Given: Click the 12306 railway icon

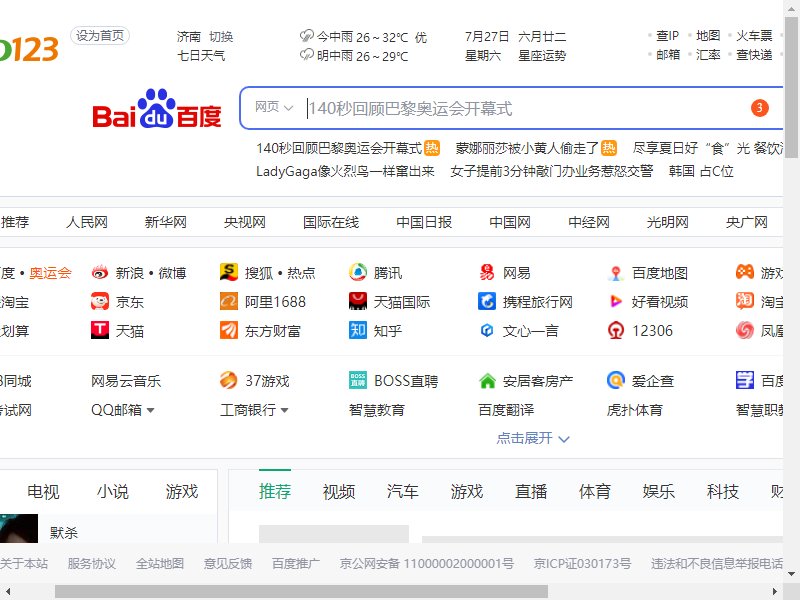Looking at the screenshot, I should 616,331.
